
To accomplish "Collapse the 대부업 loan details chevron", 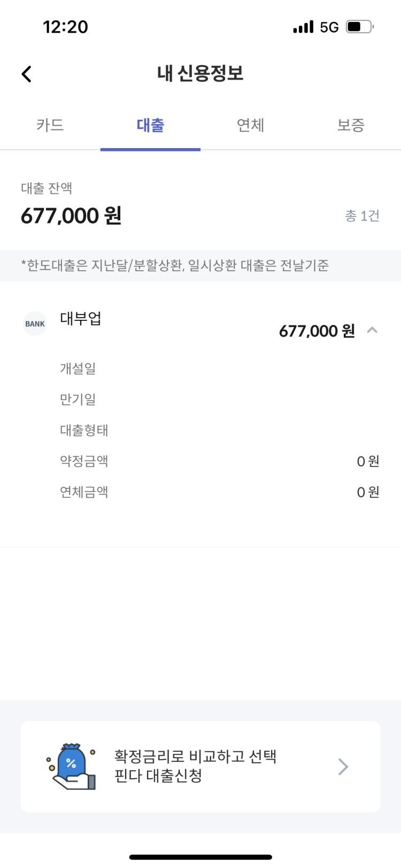I will point(372,331).
